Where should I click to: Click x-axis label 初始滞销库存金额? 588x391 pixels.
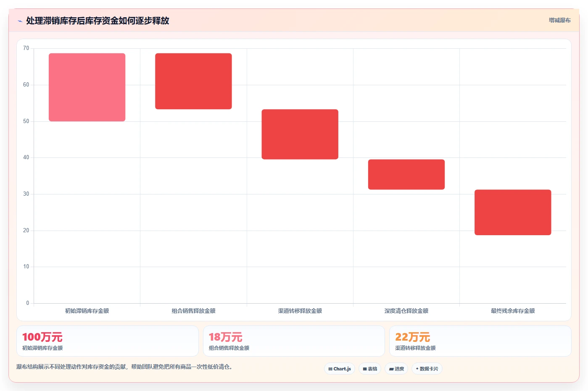(x=87, y=311)
